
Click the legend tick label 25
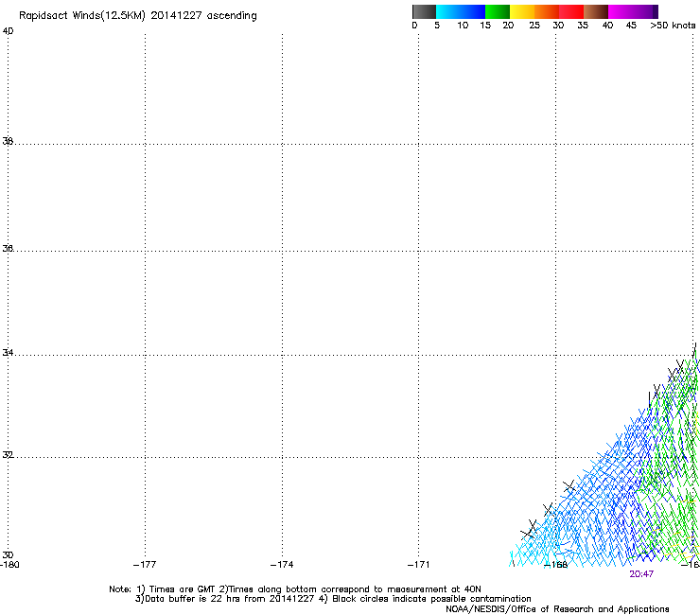(x=534, y=26)
